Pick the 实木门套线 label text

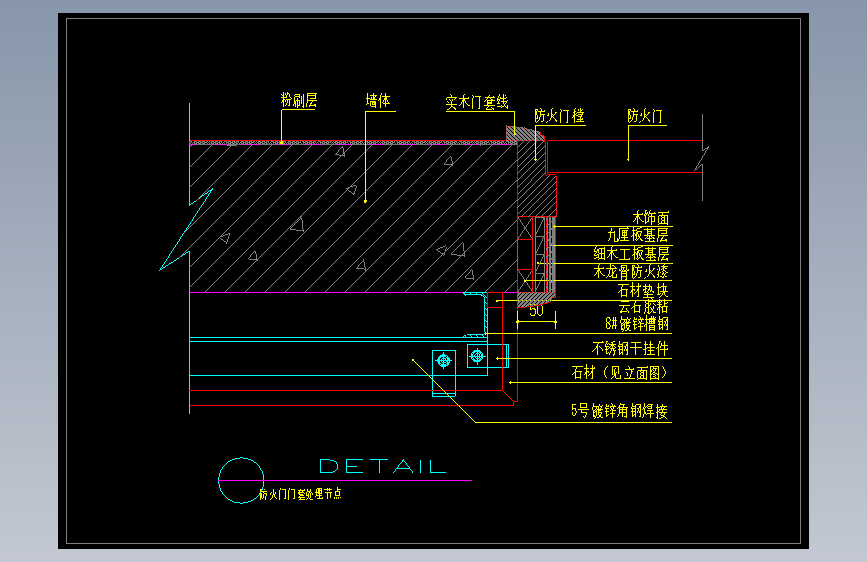(477, 102)
